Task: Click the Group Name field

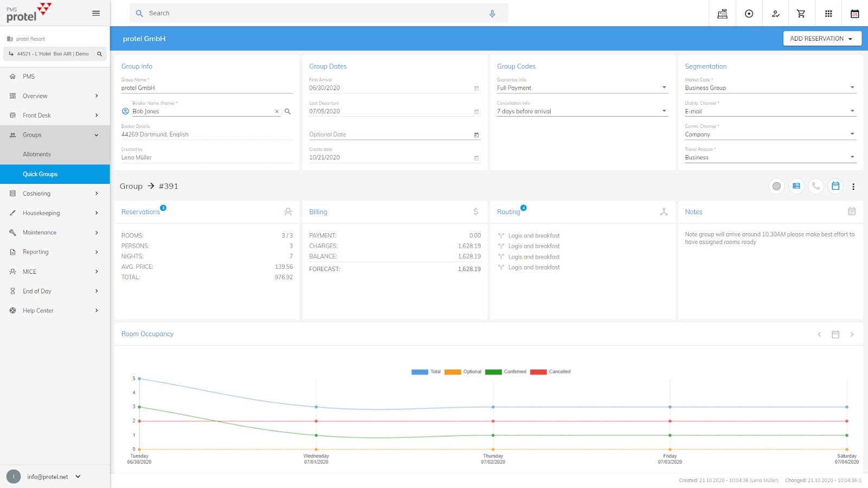Action: click(x=207, y=88)
